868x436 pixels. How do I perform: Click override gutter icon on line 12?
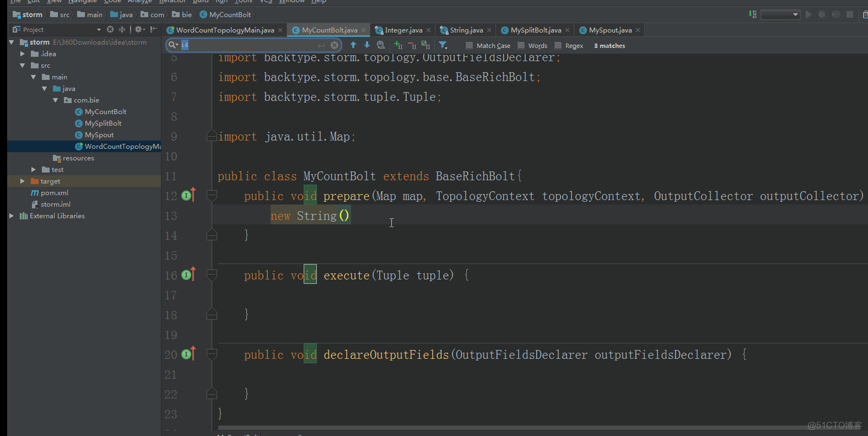coord(188,195)
